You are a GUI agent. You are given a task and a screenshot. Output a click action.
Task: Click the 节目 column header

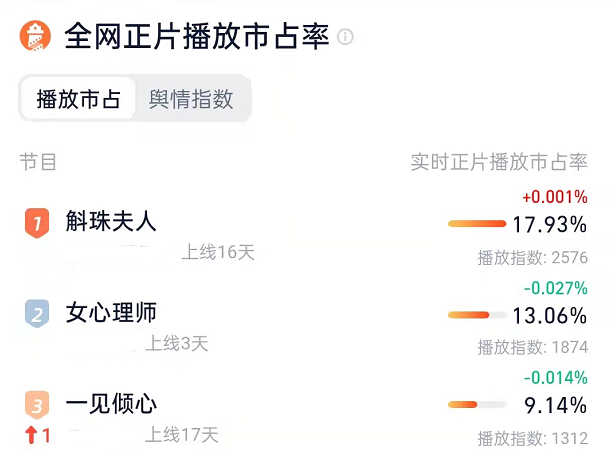pos(38,162)
